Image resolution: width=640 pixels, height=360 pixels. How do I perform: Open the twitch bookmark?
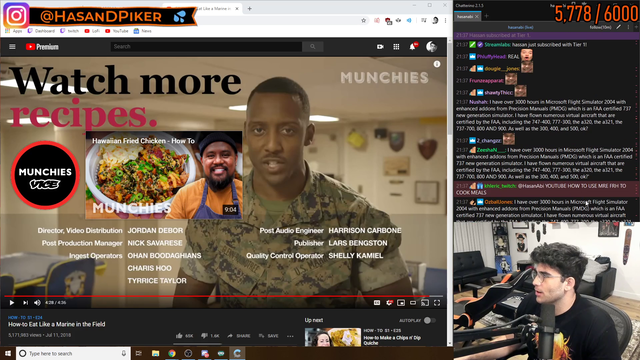(69, 31)
